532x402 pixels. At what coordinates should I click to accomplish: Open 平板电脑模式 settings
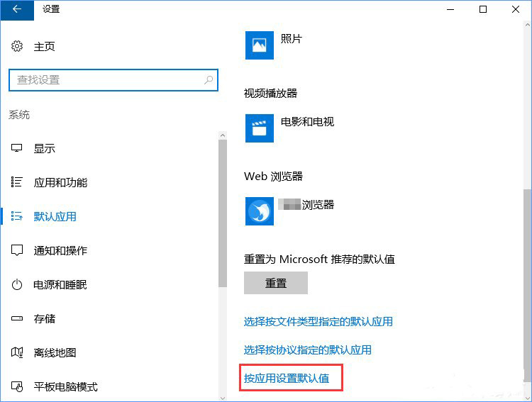point(65,387)
